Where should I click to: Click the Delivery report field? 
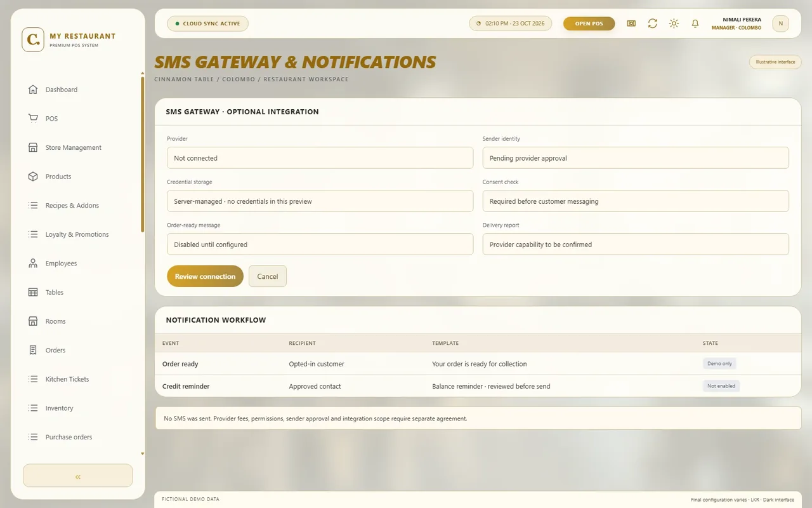click(636, 244)
